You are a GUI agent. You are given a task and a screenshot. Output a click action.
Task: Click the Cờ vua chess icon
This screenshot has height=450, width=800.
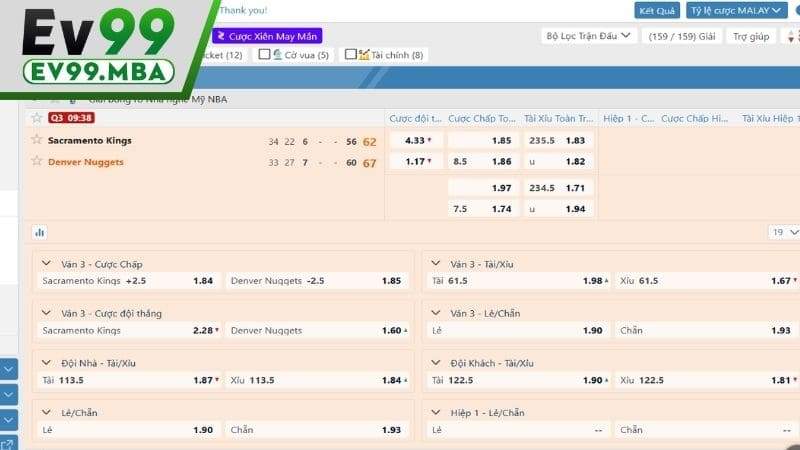(x=277, y=55)
